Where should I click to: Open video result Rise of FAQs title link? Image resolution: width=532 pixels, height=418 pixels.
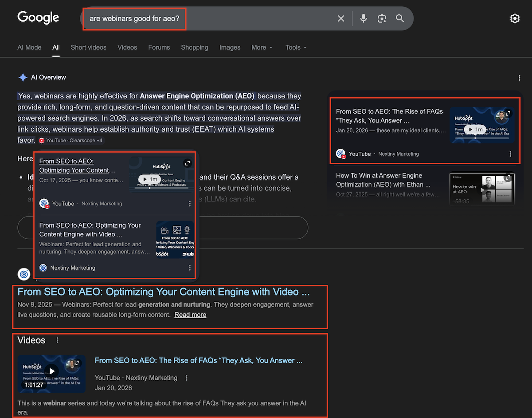pyautogui.click(x=199, y=360)
